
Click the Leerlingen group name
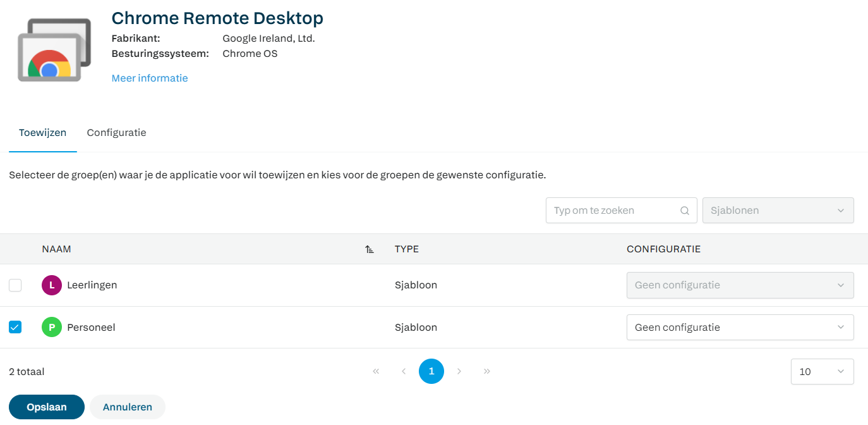click(92, 285)
